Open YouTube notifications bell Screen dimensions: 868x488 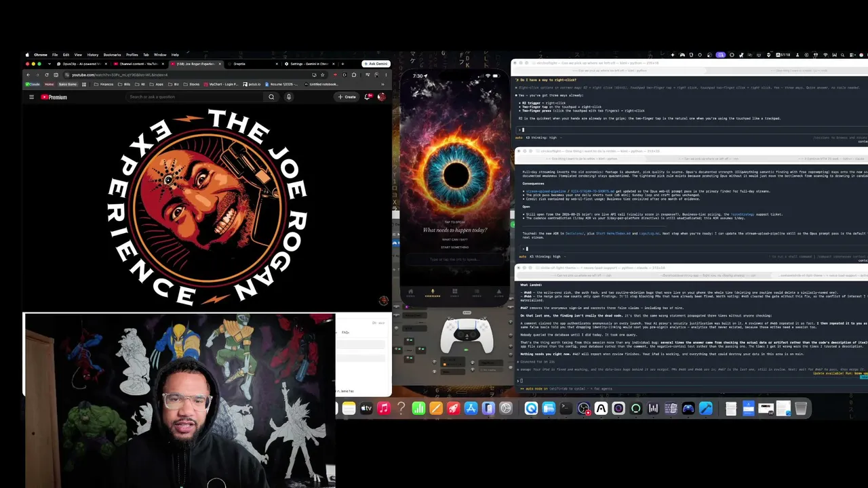click(368, 97)
